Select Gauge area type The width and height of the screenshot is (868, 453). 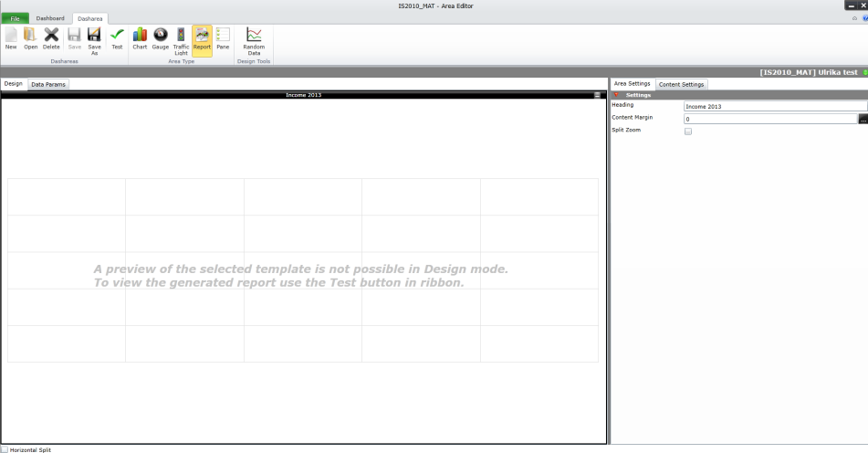click(160, 39)
